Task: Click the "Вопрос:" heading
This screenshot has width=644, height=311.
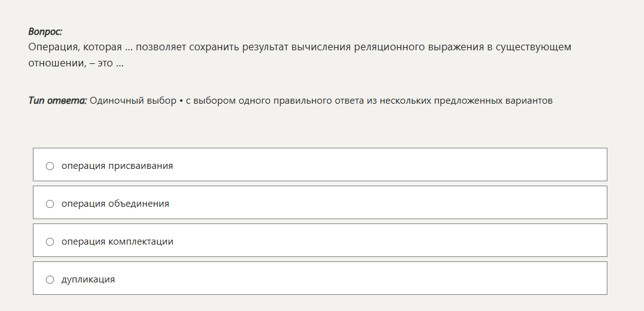Action: click(45, 31)
